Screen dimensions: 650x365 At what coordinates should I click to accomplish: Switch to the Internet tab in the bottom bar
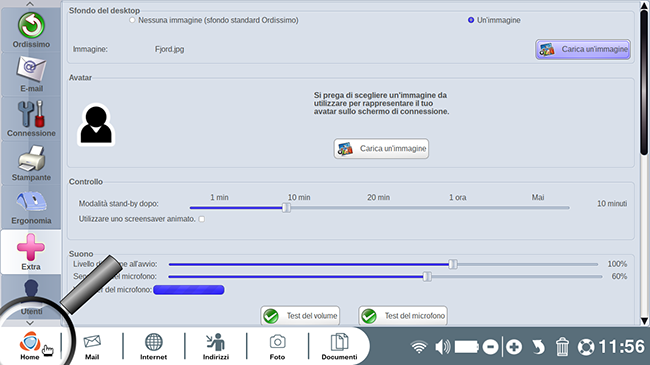[153, 346]
